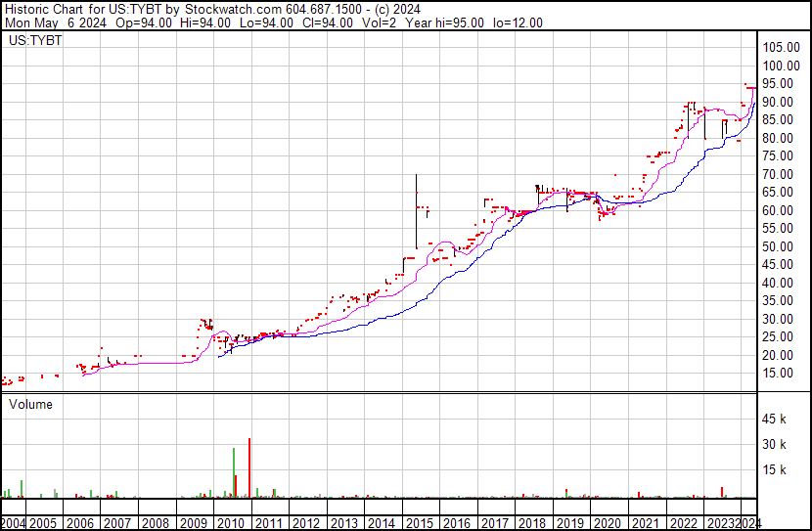
Task: Click the Stockwatch.com text in the header
Action: click(233, 9)
